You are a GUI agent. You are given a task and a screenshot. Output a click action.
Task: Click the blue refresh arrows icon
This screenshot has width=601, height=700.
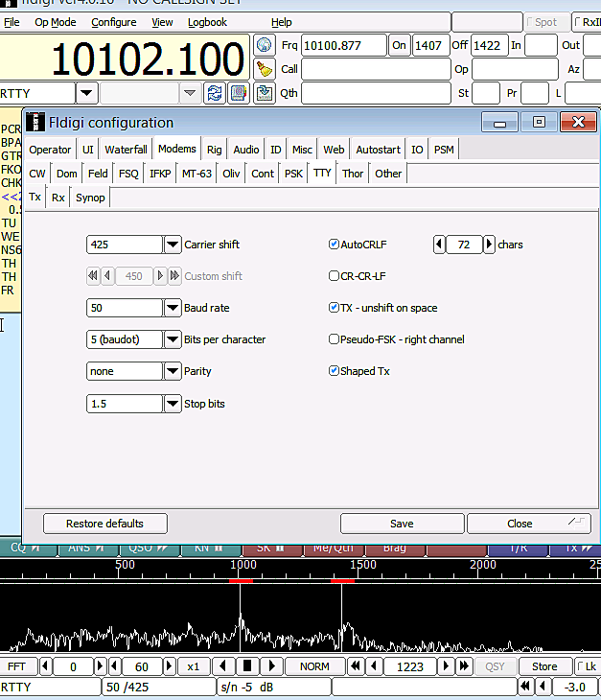point(215,93)
